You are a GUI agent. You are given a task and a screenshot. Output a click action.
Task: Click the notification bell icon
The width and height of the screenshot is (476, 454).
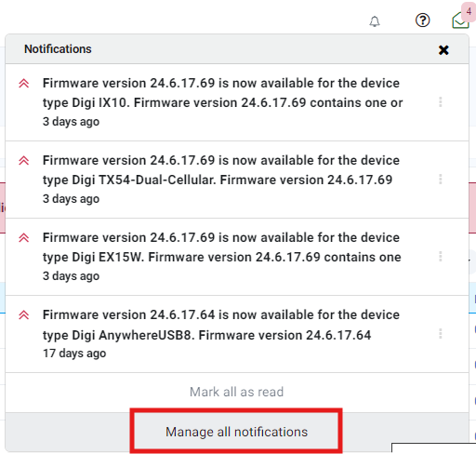tap(375, 21)
